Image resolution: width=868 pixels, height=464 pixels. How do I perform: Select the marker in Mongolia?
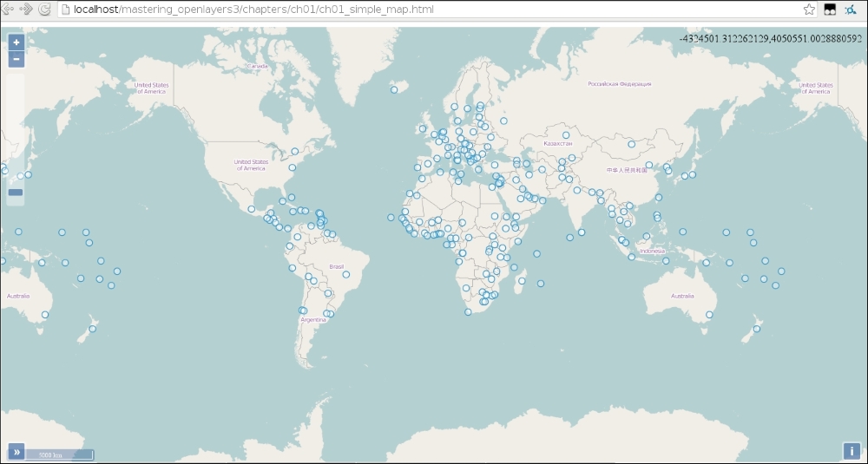(x=632, y=144)
